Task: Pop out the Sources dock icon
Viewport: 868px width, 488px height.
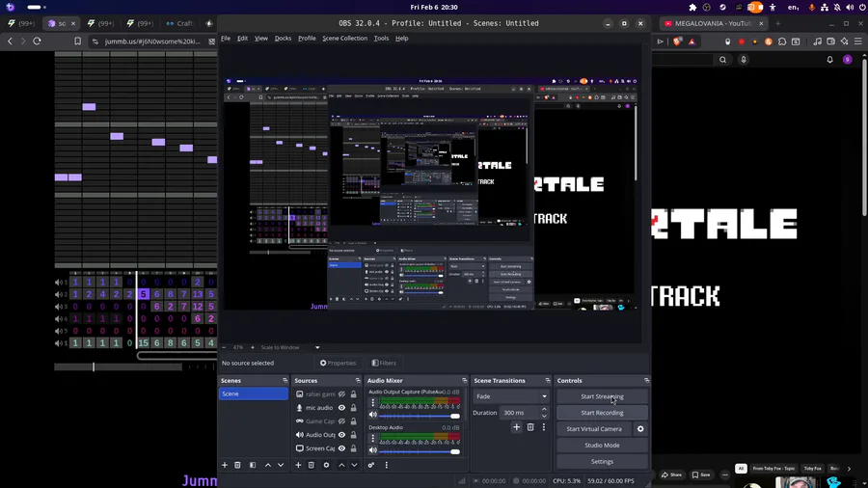Action: click(358, 381)
